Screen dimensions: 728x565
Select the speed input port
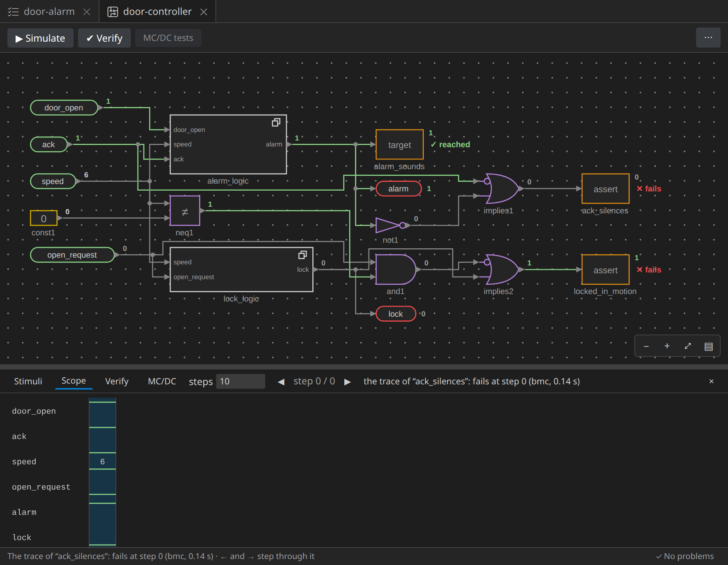point(53,181)
